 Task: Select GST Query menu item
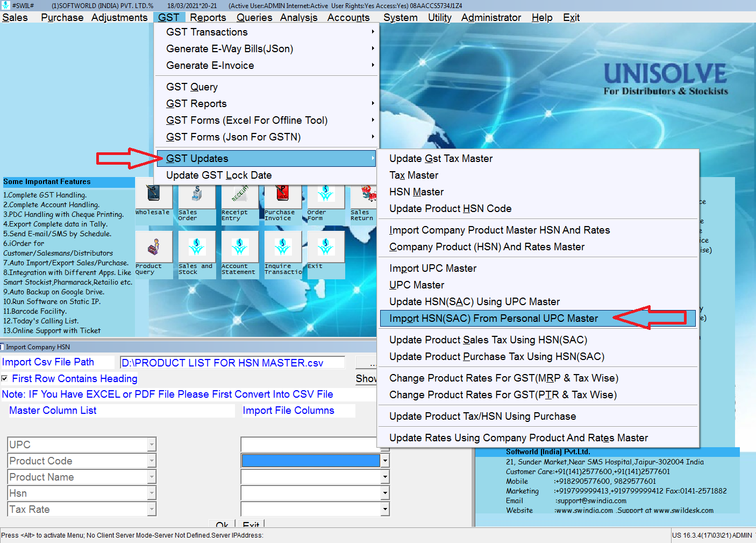(267, 87)
